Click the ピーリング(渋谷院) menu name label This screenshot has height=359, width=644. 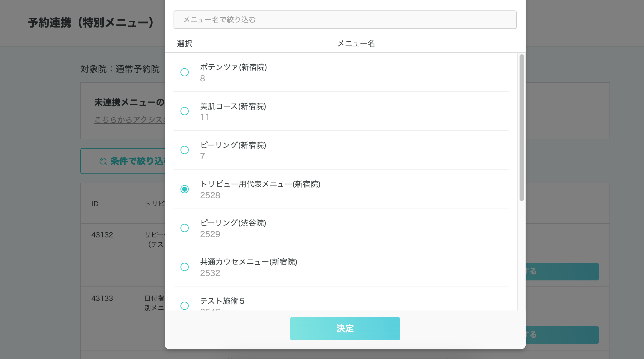point(233,223)
